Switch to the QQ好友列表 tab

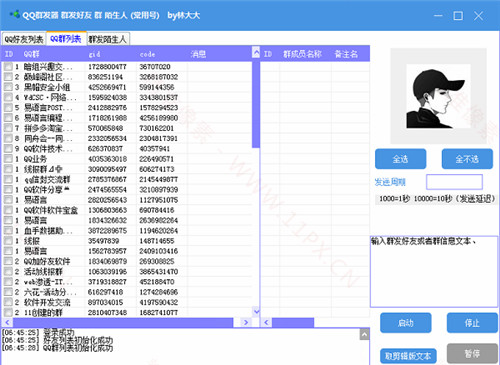tap(24, 39)
